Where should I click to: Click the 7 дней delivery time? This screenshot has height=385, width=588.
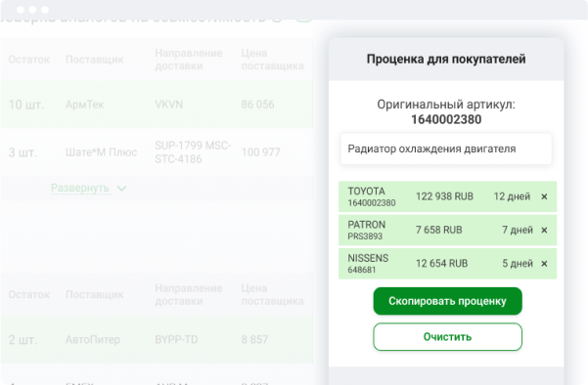[x=518, y=230]
